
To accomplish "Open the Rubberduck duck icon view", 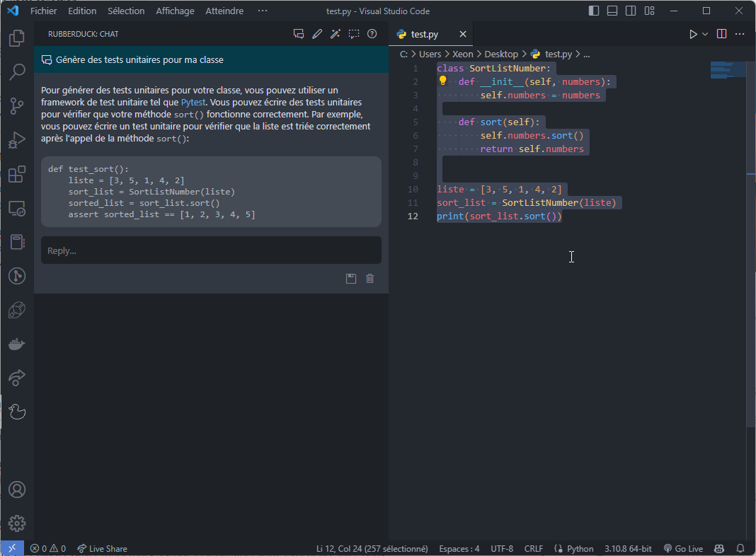I will coord(17,412).
